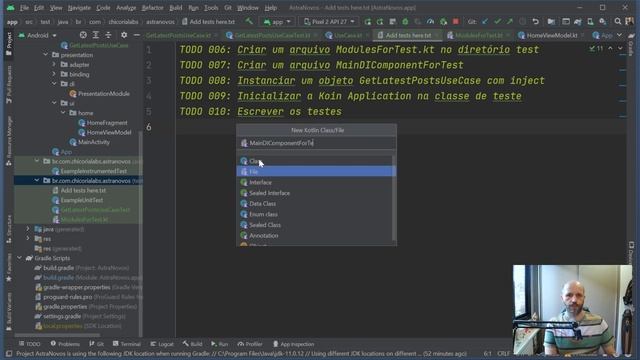Click Collapse All icon in Project panel
Image resolution: width=640 pixels, height=360 pixels.
[x=108, y=35]
